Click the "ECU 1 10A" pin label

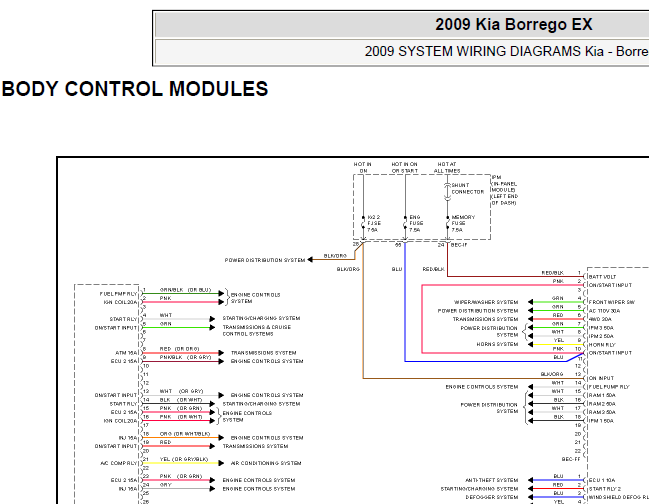[x=601, y=480]
